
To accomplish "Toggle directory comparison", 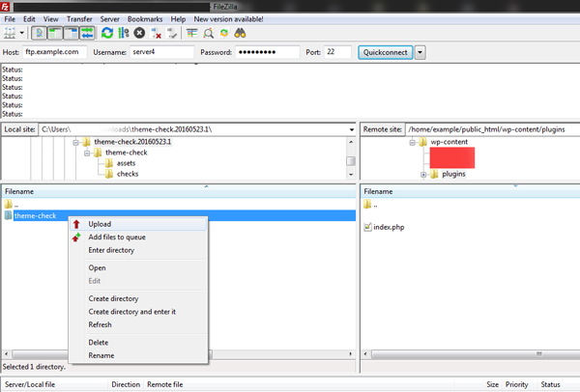I will (208, 33).
